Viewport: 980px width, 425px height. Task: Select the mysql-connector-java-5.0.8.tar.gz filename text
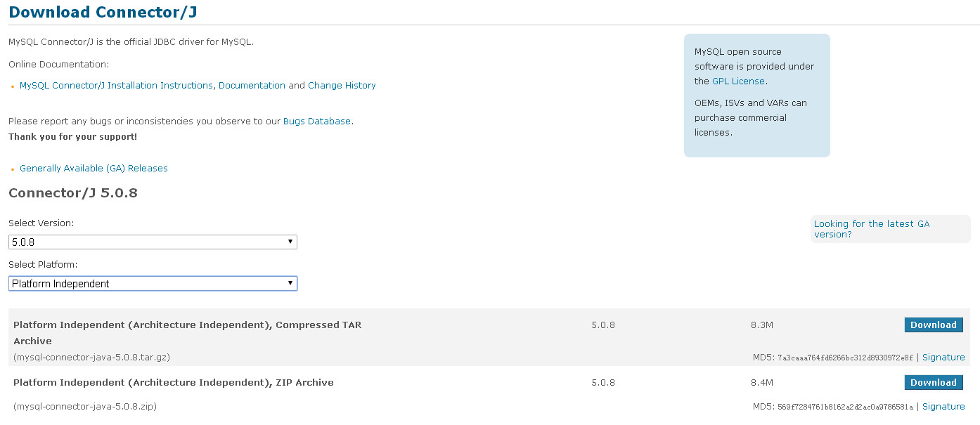click(x=91, y=358)
